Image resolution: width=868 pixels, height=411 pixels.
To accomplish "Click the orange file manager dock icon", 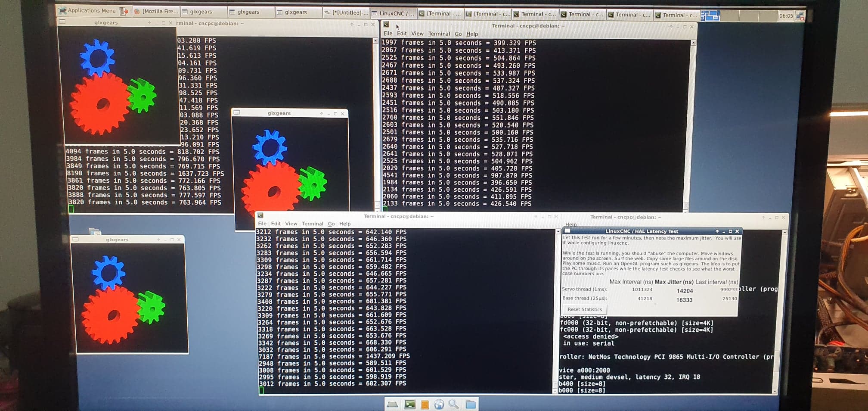I will pyautogui.click(x=425, y=405).
